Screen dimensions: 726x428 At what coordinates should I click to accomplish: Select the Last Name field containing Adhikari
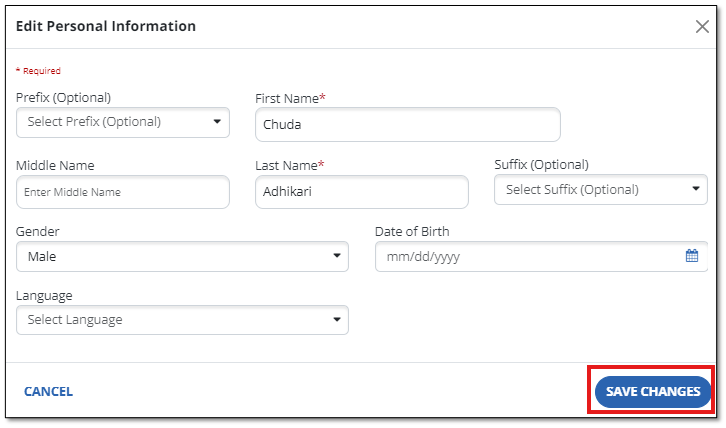point(361,192)
